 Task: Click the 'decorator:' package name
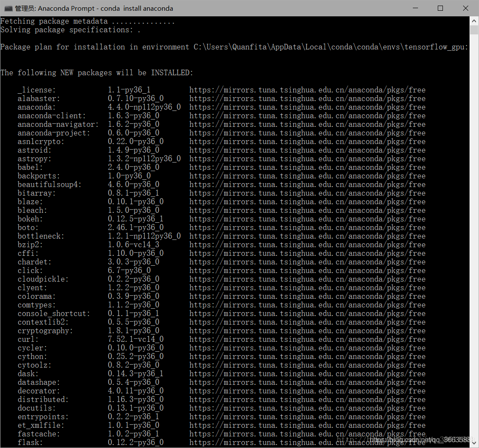[x=39, y=390]
